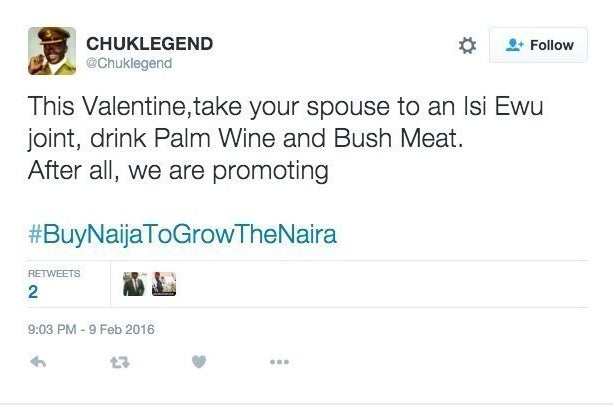Open the @Chuklegend handle link
The height and width of the screenshot is (405, 613).
click(129, 63)
